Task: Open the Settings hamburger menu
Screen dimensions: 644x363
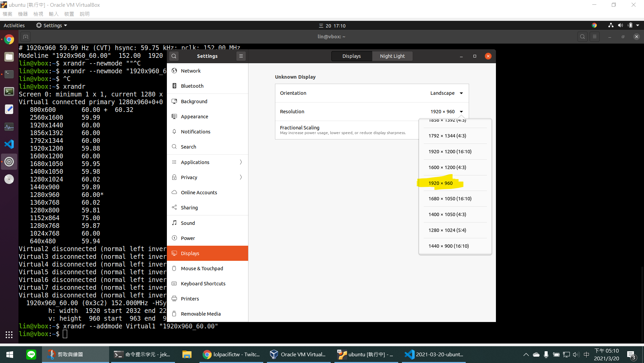Action: pyautogui.click(x=241, y=56)
